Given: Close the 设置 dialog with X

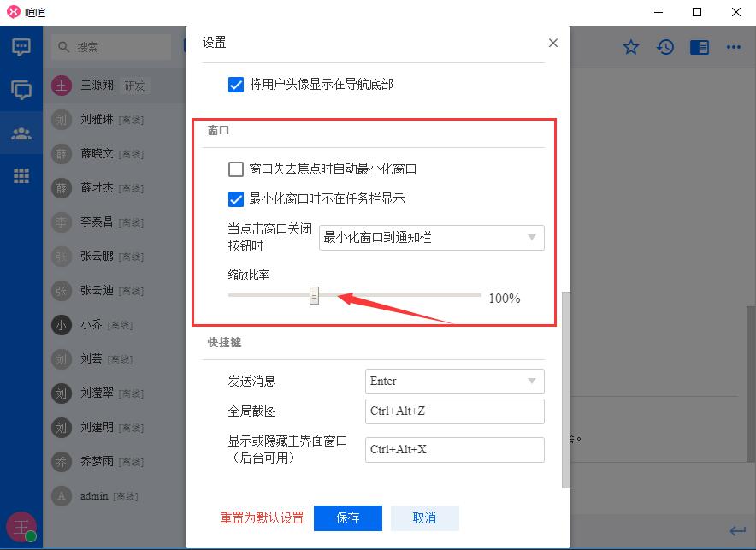Looking at the screenshot, I should [553, 43].
